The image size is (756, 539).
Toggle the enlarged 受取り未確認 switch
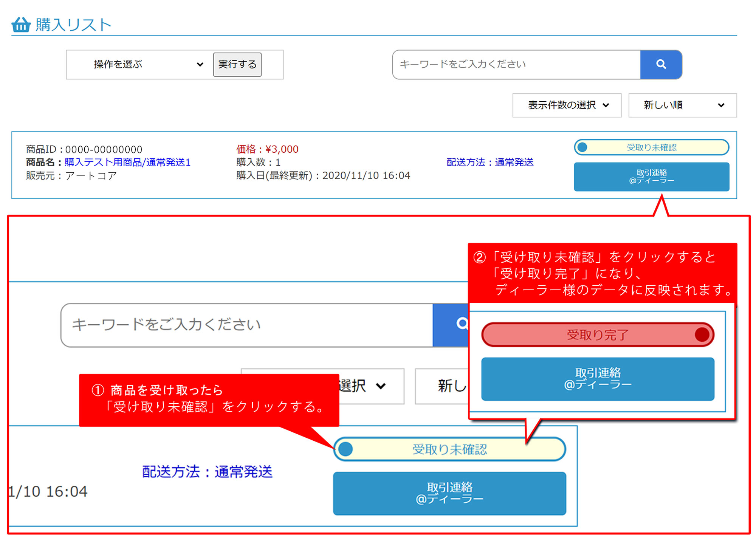click(x=449, y=449)
